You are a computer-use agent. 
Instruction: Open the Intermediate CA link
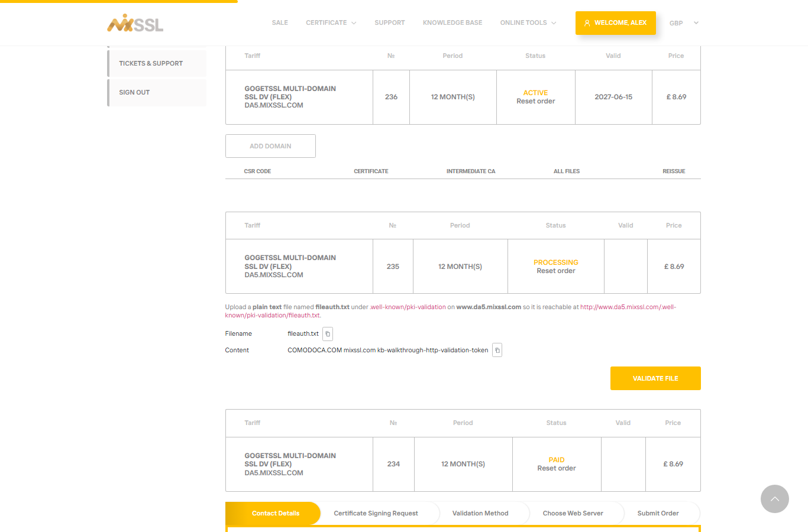[471, 171]
